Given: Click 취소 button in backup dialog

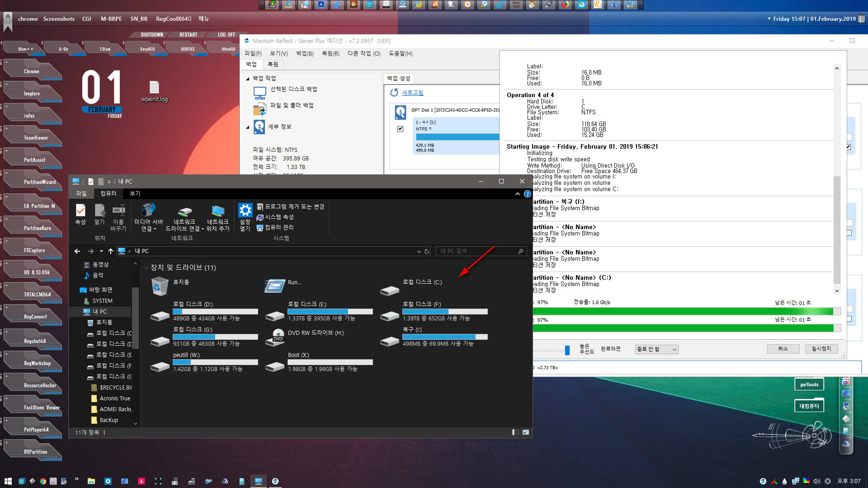Looking at the screenshot, I should (x=783, y=349).
